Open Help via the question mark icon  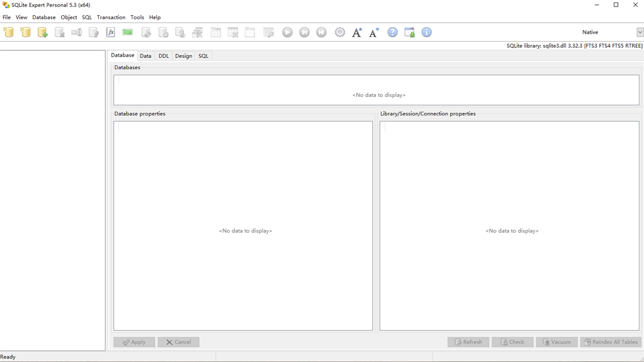coord(392,32)
